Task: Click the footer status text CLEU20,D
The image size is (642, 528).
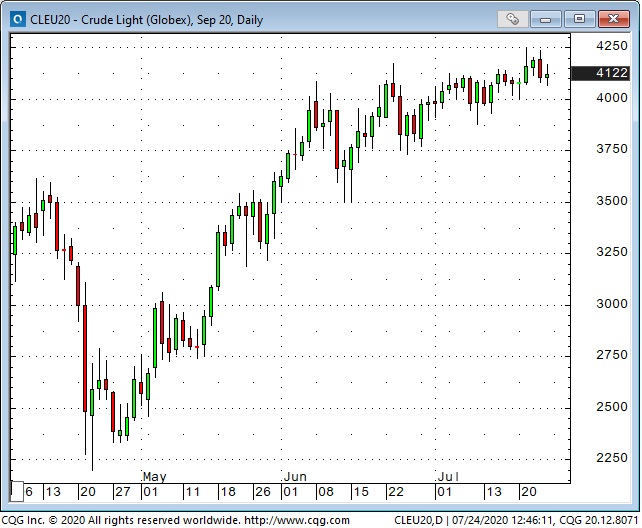Action: (x=418, y=520)
